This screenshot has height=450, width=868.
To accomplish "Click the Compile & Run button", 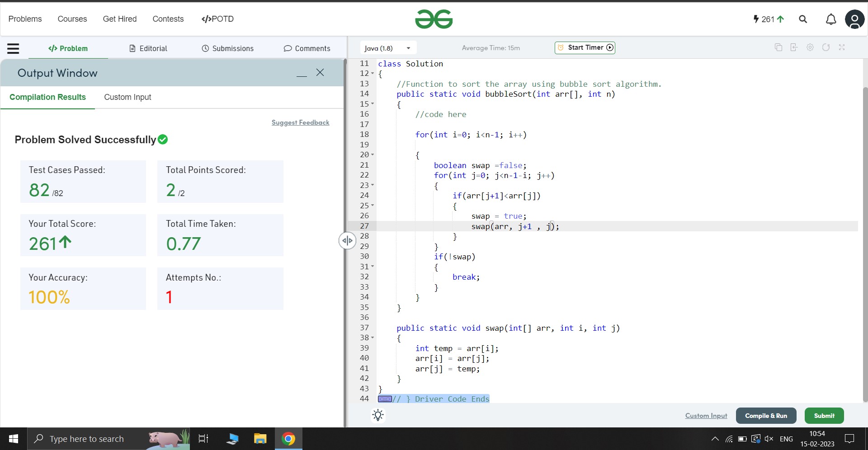I will 766,416.
